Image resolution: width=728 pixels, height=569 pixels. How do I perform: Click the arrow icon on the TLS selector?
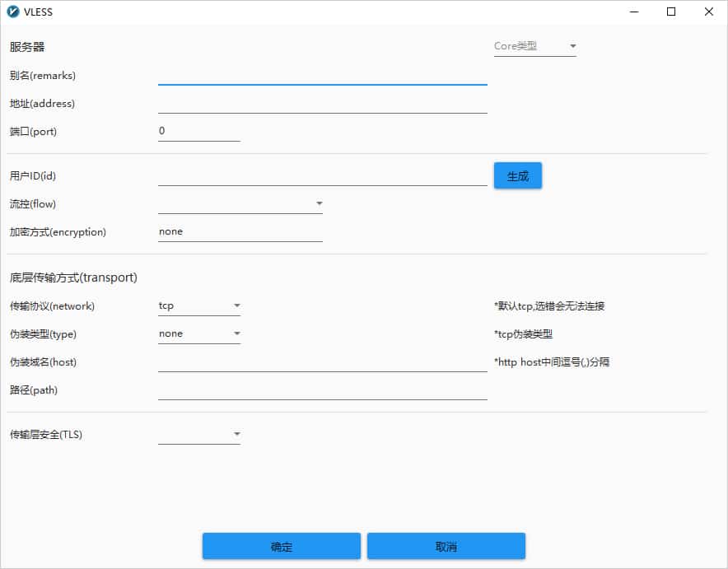[236, 434]
